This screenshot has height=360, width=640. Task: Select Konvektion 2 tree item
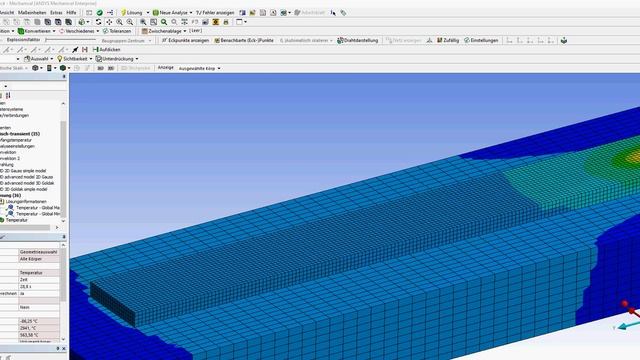click(x=10, y=158)
